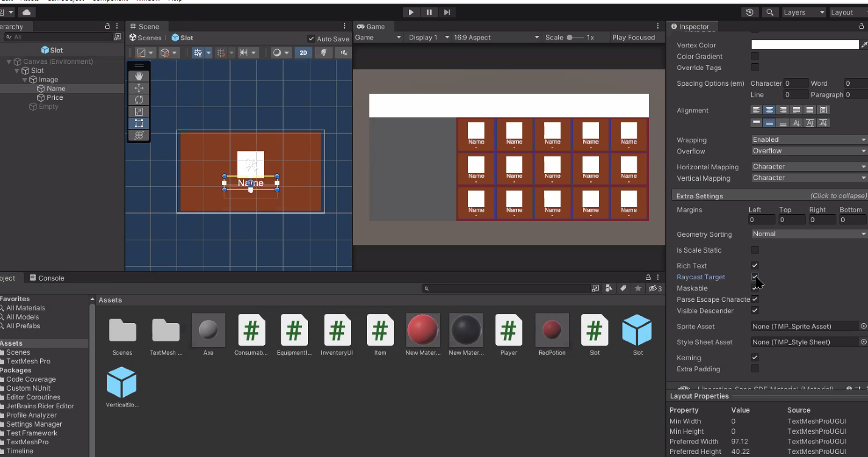
Task: Select the Name object in Hierarchy
Action: (55, 88)
